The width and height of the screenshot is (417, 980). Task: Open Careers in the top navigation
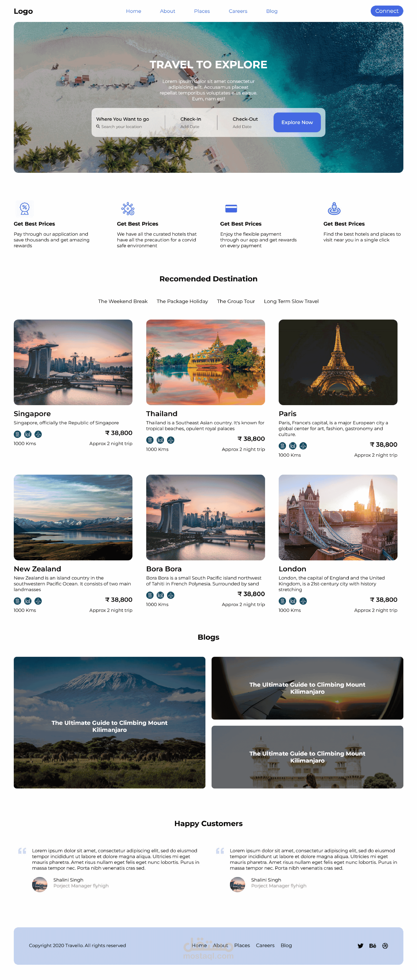coord(238,11)
